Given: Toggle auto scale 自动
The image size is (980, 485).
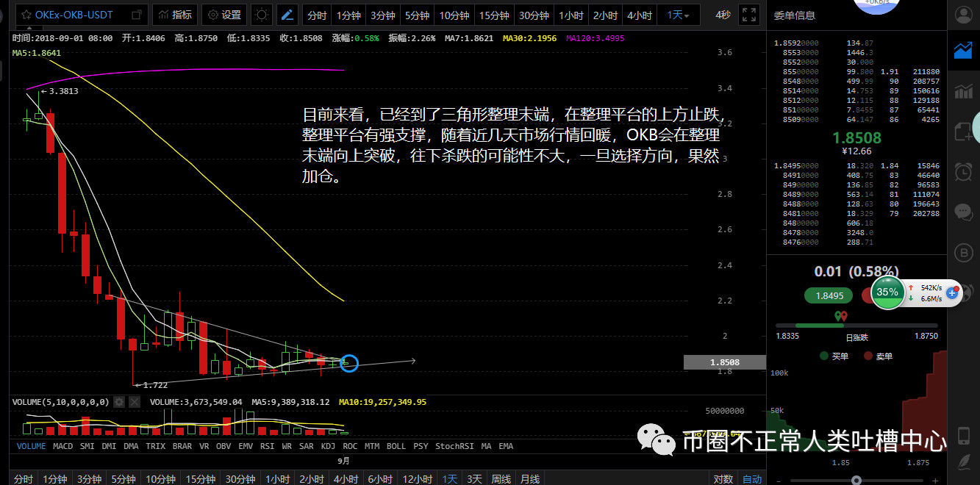Looking at the screenshot, I should [x=752, y=478].
